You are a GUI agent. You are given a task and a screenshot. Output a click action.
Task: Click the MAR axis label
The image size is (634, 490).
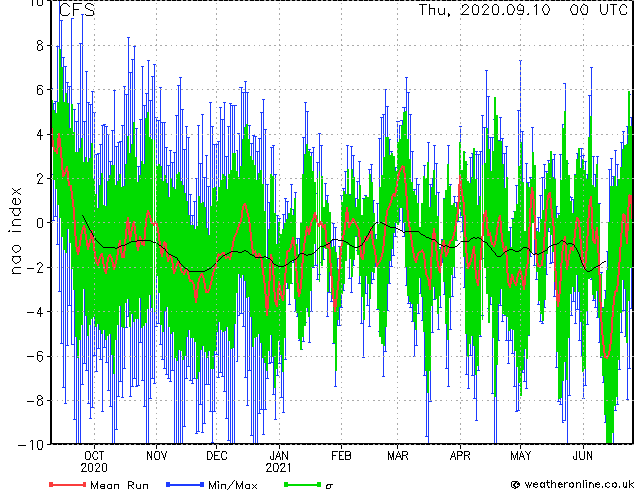pos(398,456)
